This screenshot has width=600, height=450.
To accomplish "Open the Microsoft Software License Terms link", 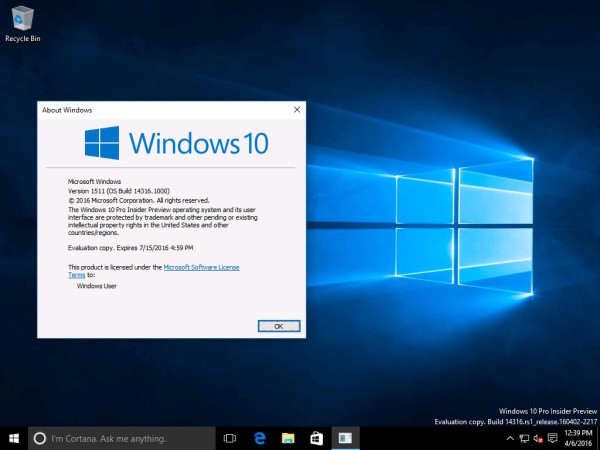I will (x=154, y=271).
